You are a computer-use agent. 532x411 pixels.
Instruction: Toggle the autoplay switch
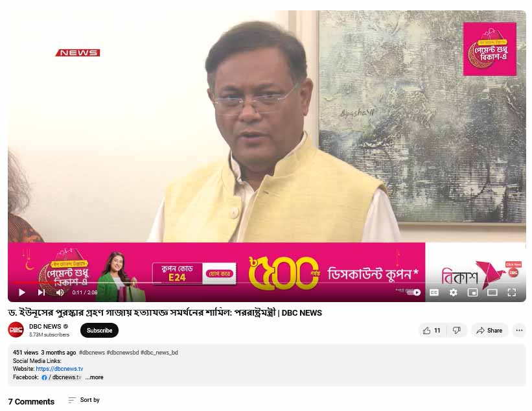413,292
